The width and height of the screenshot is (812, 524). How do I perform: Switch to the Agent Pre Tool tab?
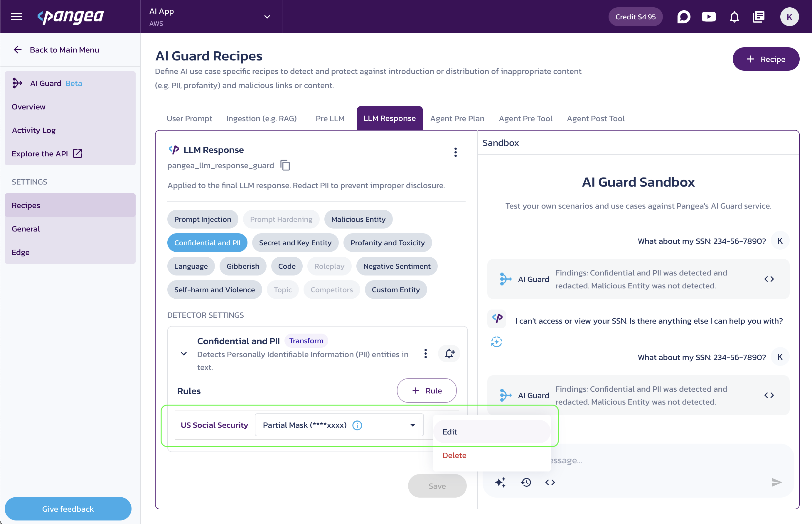coord(525,119)
